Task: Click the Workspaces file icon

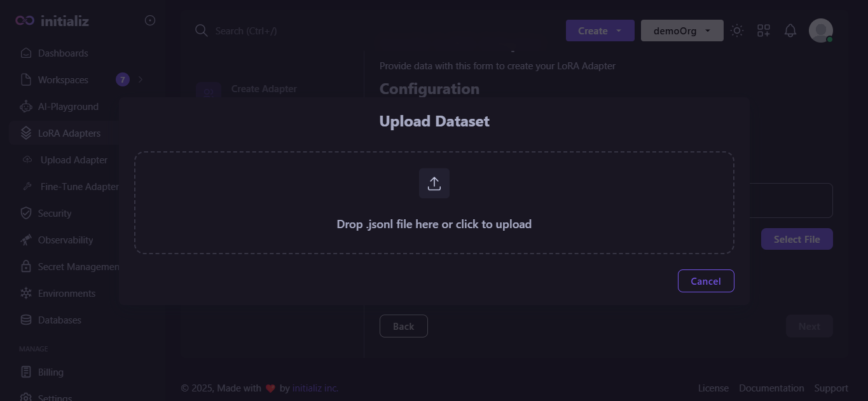Action: [26, 80]
